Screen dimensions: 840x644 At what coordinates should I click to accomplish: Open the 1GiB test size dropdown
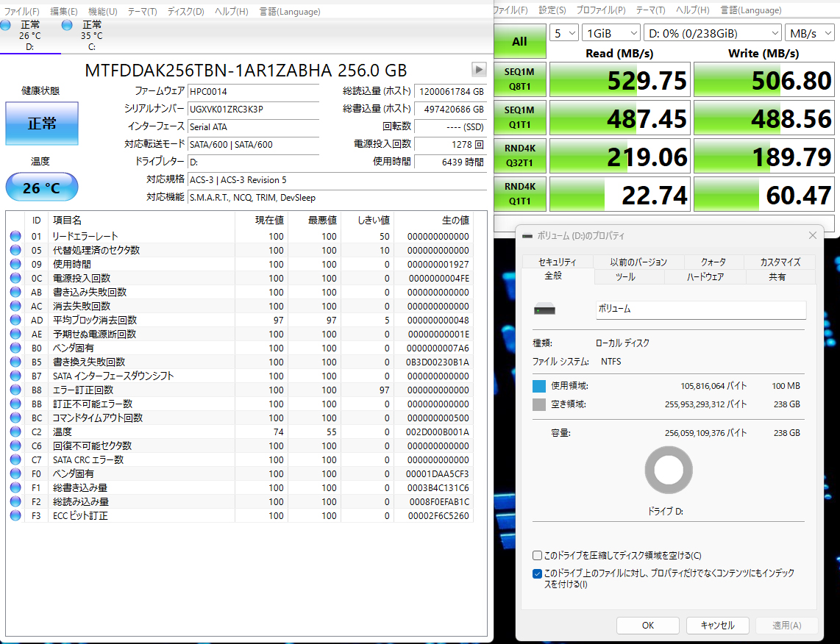pyautogui.click(x=611, y=33)
